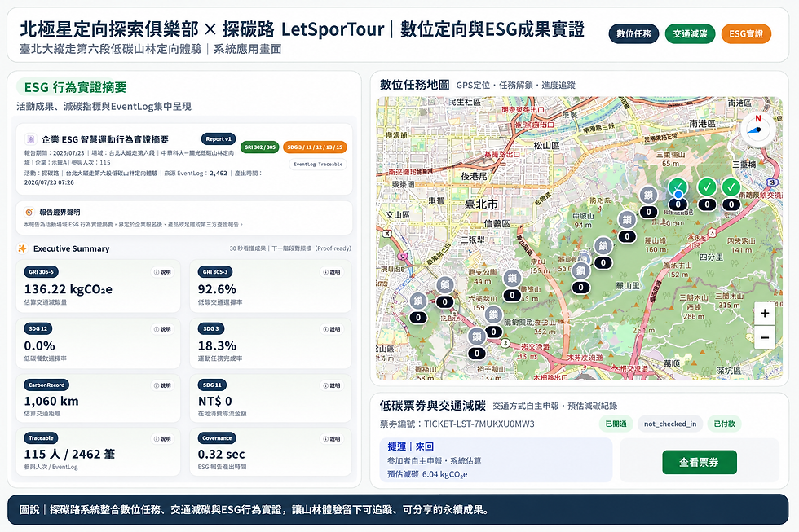Click the NT$ 0 value
Image resolution: width=799 pixels, height=532 pixels.
(x=215, y=401)
